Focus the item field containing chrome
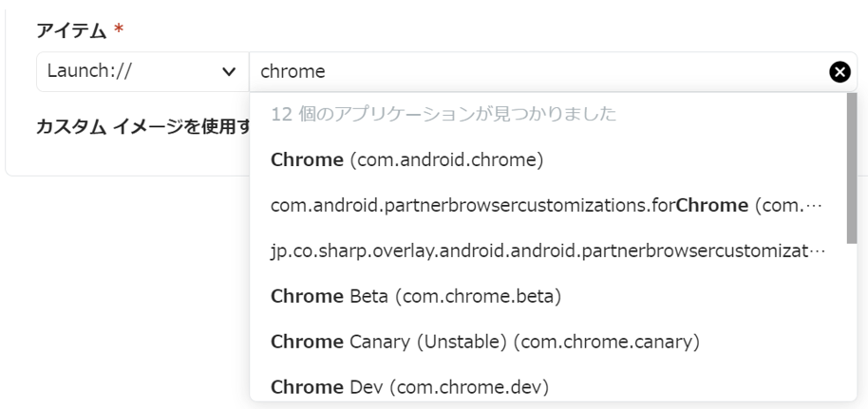 pos(532,72)
